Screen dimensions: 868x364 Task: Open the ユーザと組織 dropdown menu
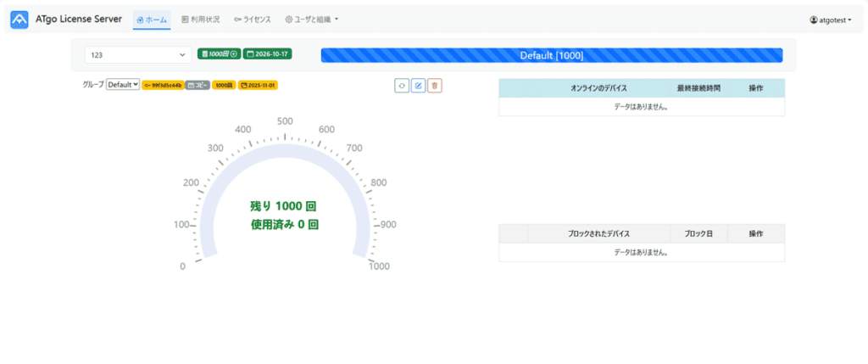[x=311, y=19]
